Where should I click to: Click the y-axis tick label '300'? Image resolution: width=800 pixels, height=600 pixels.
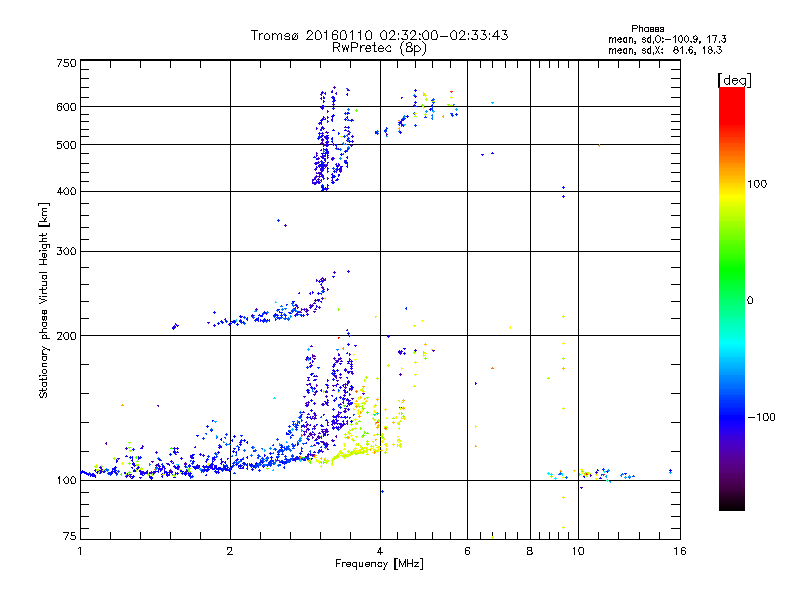(x=66, y=251)
